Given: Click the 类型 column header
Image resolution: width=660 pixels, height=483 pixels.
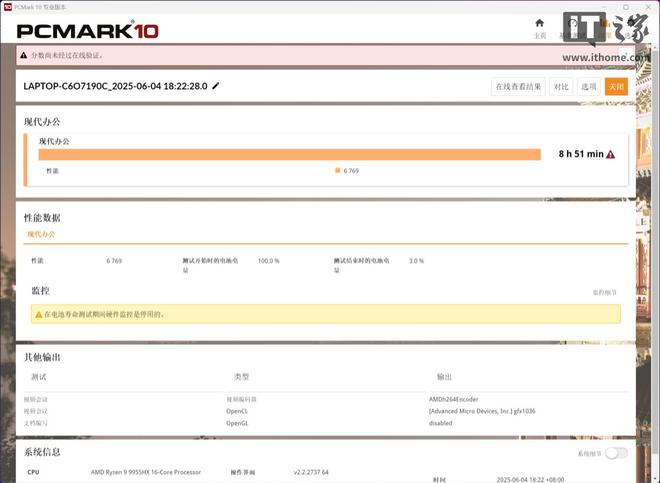Looking at the screenshot, I should 242,377.
